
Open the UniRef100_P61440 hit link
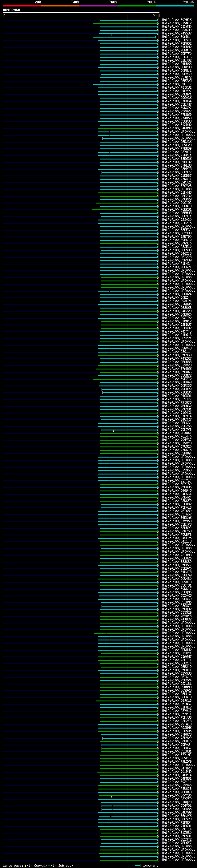177,436
